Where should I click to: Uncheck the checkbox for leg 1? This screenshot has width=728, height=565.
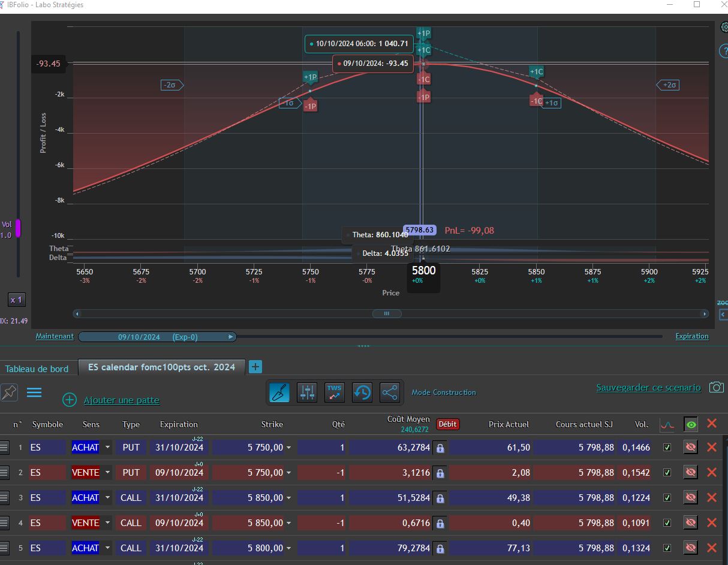pyautogui.click(x=666, y=448)
